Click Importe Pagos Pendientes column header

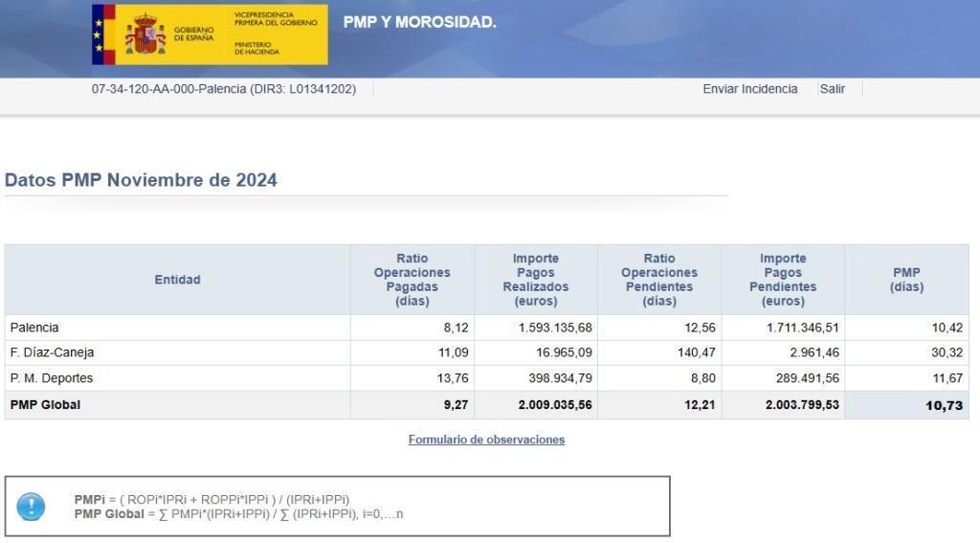[782, 280]
